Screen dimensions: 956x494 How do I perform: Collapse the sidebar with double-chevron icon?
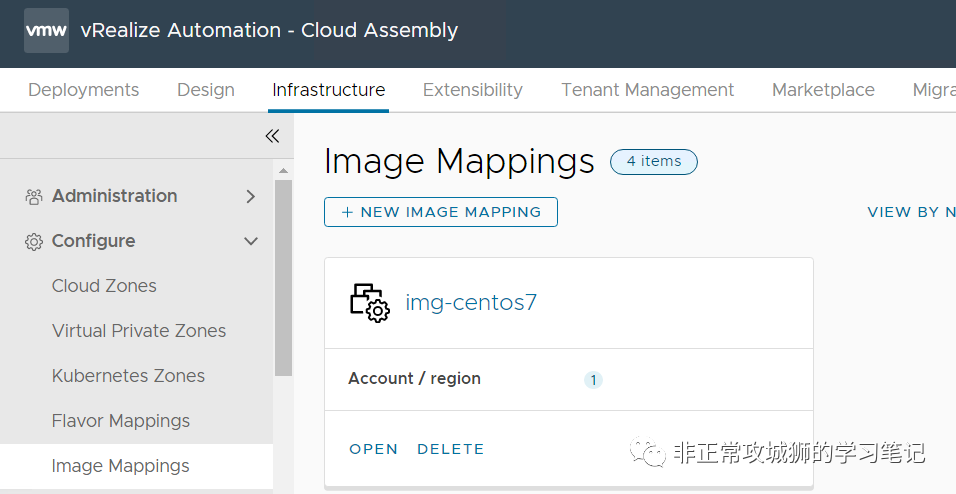click(272, 136)
